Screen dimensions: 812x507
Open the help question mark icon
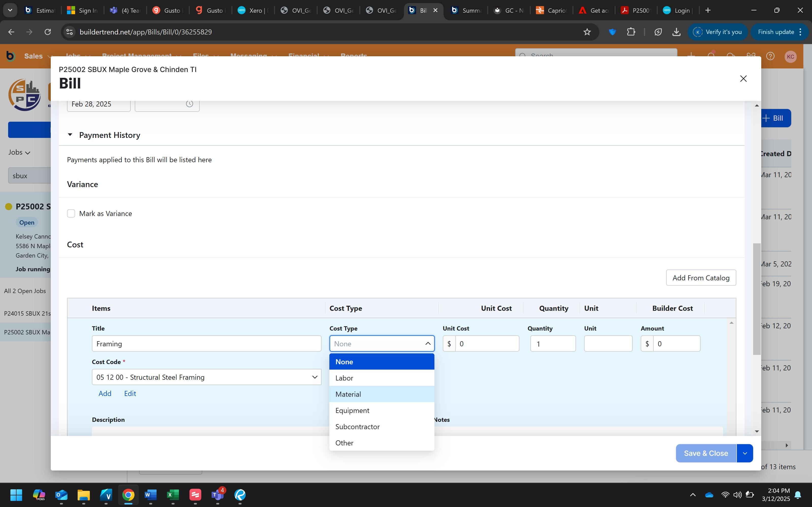point(770,56)
